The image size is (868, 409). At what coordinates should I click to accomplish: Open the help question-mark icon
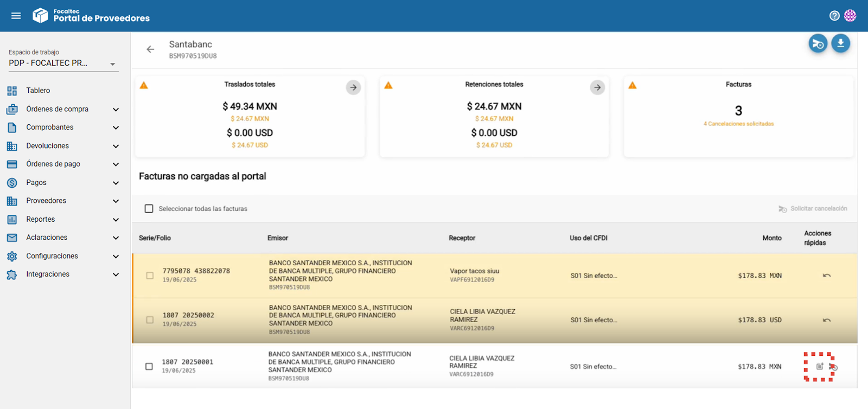point(834,16)
